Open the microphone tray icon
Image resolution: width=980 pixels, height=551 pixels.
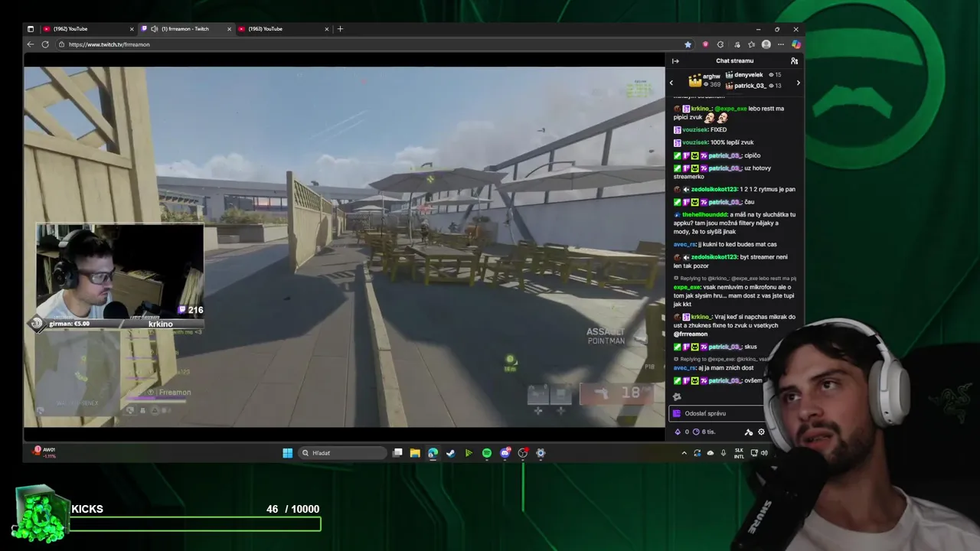tap(724, 453)
